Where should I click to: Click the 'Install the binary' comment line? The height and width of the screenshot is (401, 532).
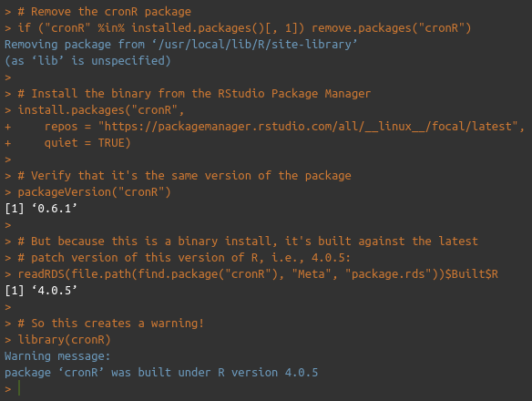click(194, 93)
